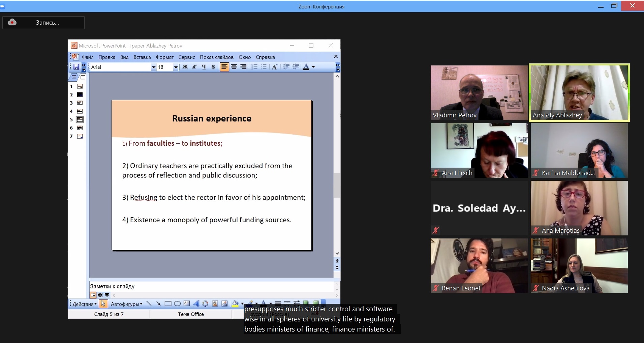This screenshot has width=644, height=343.
Task: Open the Вставка menu
Action: pyautogui.click(x=142, y=57)
